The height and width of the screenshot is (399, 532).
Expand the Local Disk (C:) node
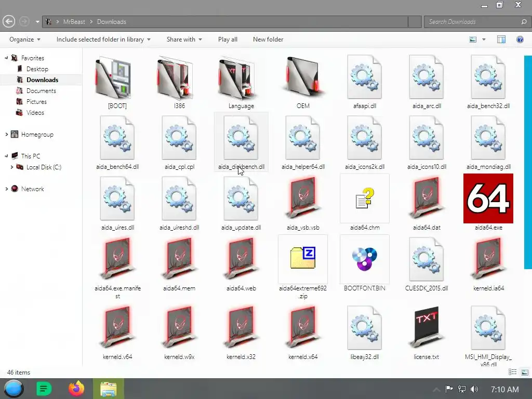(12, 167)
